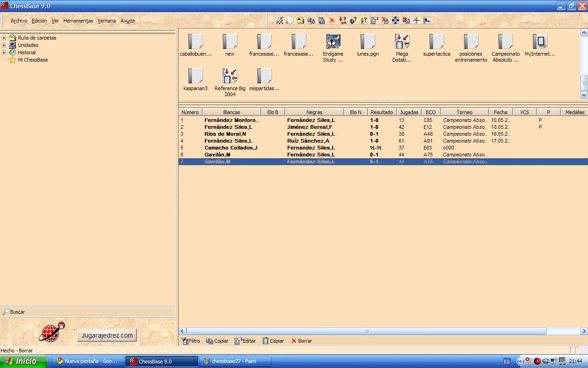
Task: Click the ES language indicator in taskbar
Action: click(507, 361)
